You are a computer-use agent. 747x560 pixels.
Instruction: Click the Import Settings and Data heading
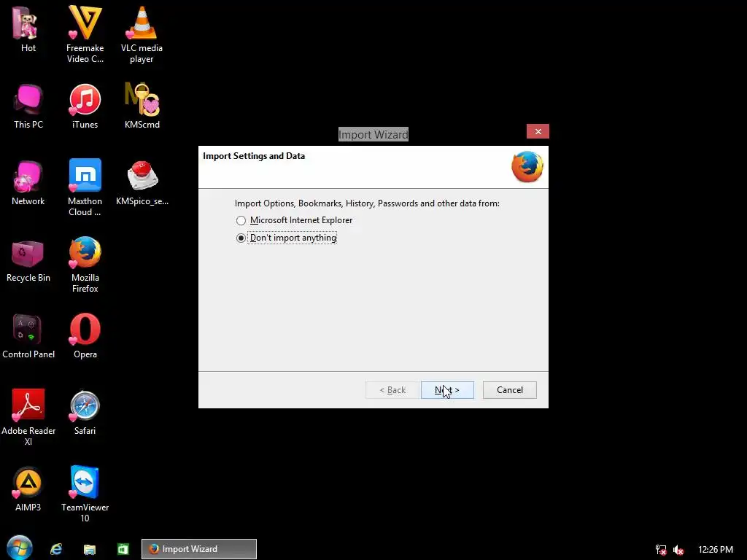click(x=254, y=156)
